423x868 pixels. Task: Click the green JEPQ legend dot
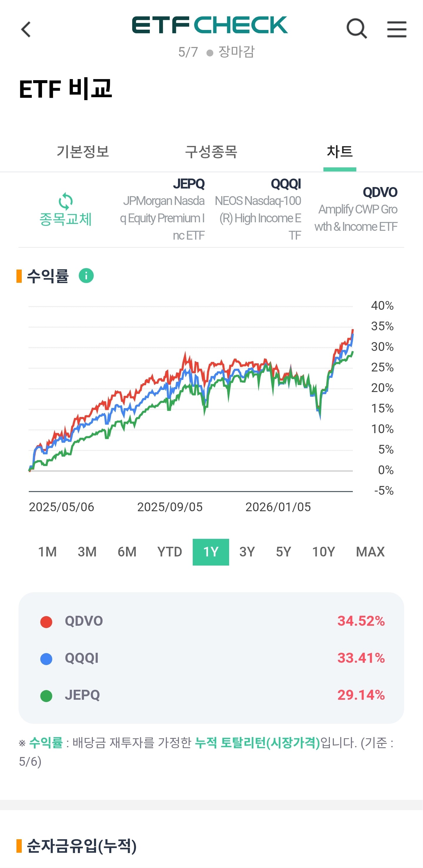tap(46, 696)
